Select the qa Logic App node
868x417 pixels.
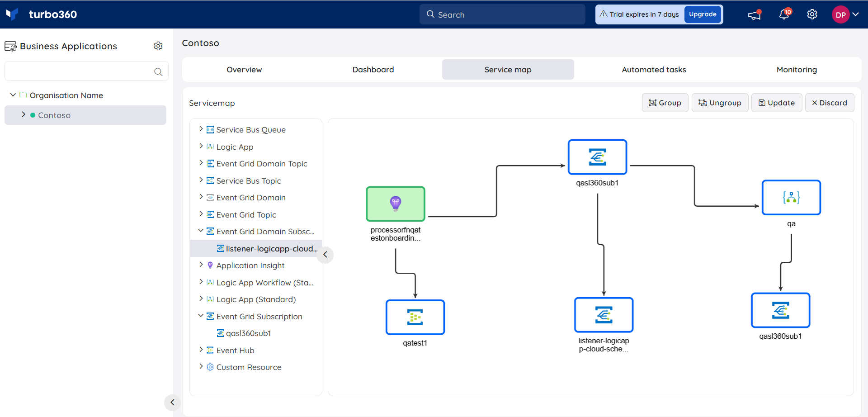coord(791,198)
